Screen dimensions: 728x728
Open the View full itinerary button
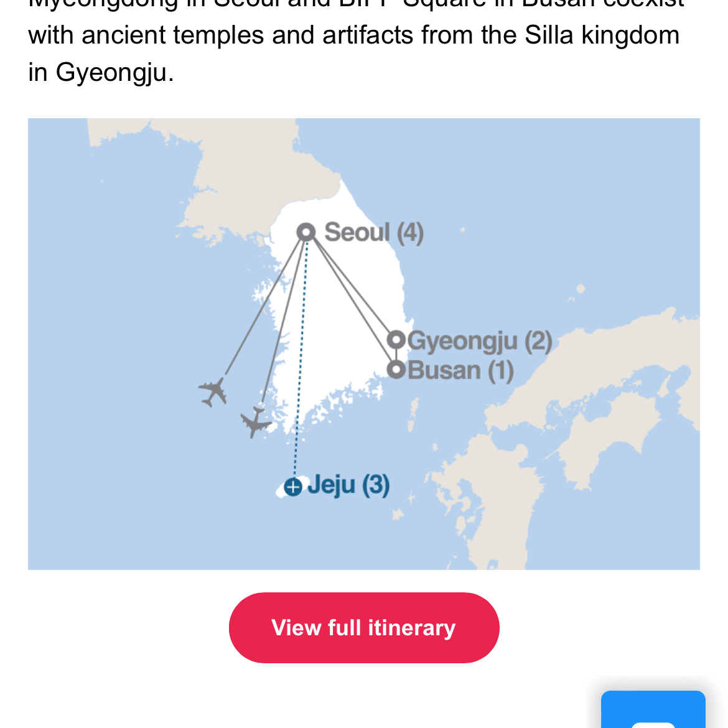(364, 628)
